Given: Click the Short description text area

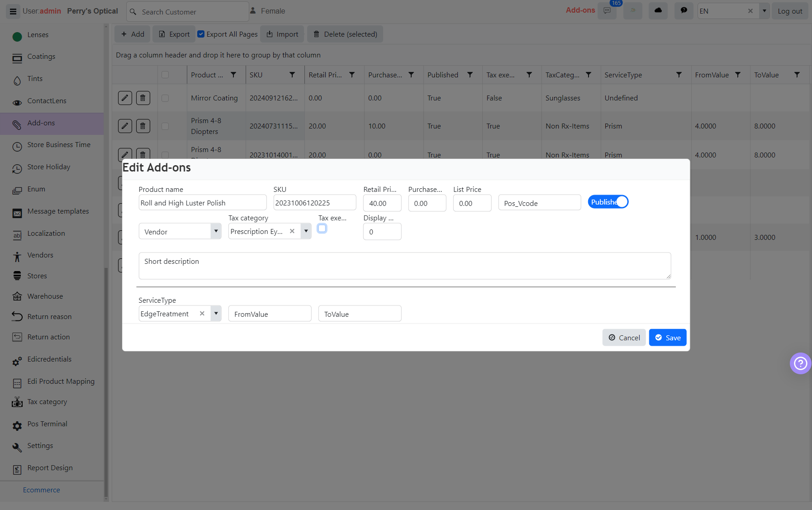Looking at the screenshot, I should point(405,266).
